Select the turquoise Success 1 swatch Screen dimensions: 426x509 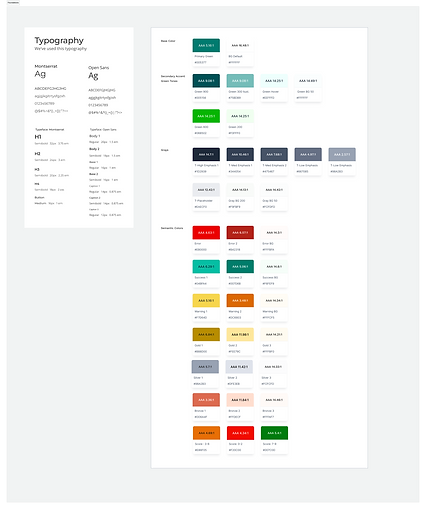(x=206, y=266)
